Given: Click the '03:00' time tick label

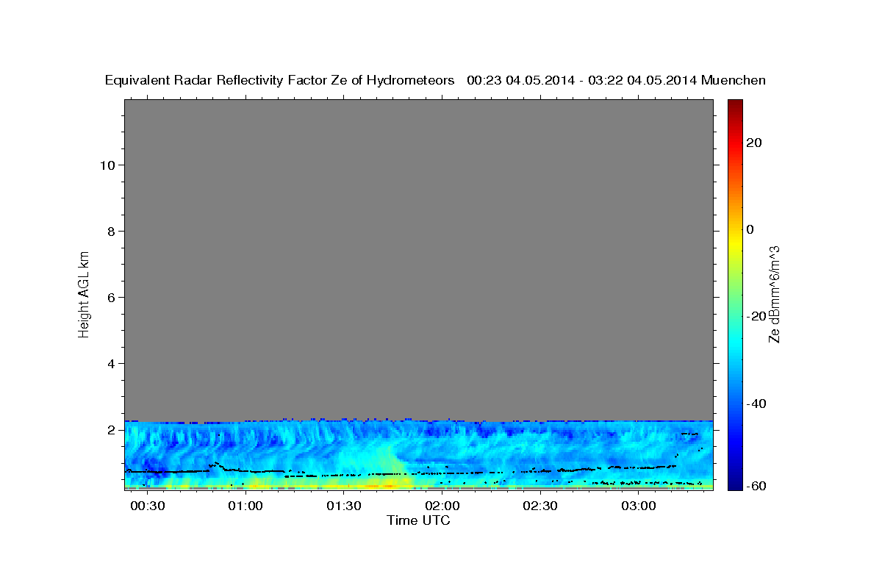Looking at the screenshot, I should (639, 506).
